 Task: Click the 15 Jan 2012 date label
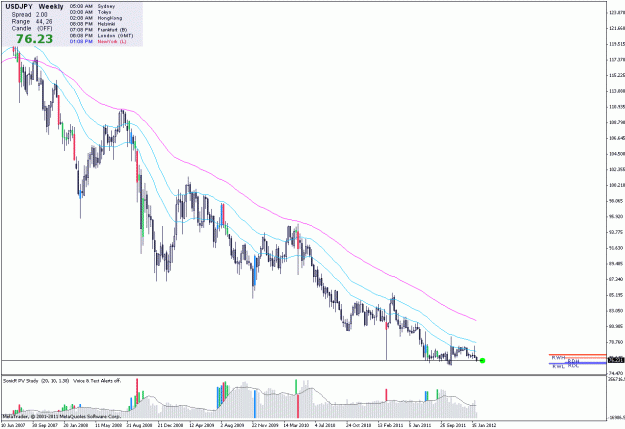484,425
